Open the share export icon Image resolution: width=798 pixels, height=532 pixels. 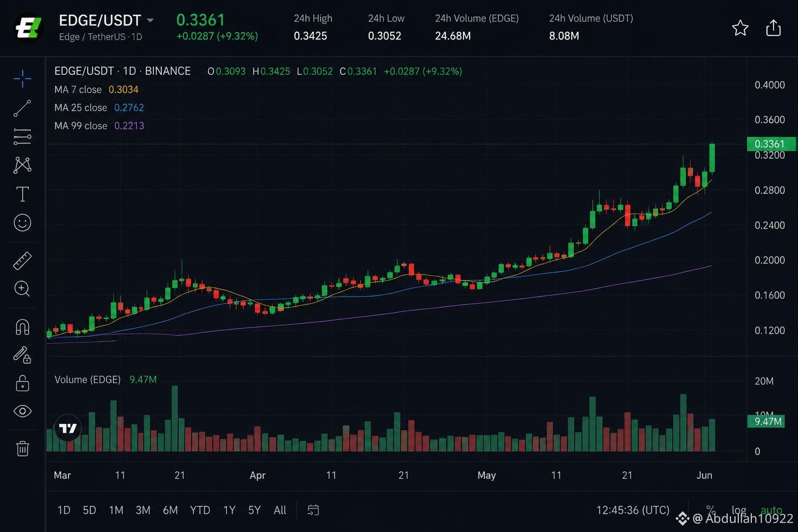click(774, 28)
